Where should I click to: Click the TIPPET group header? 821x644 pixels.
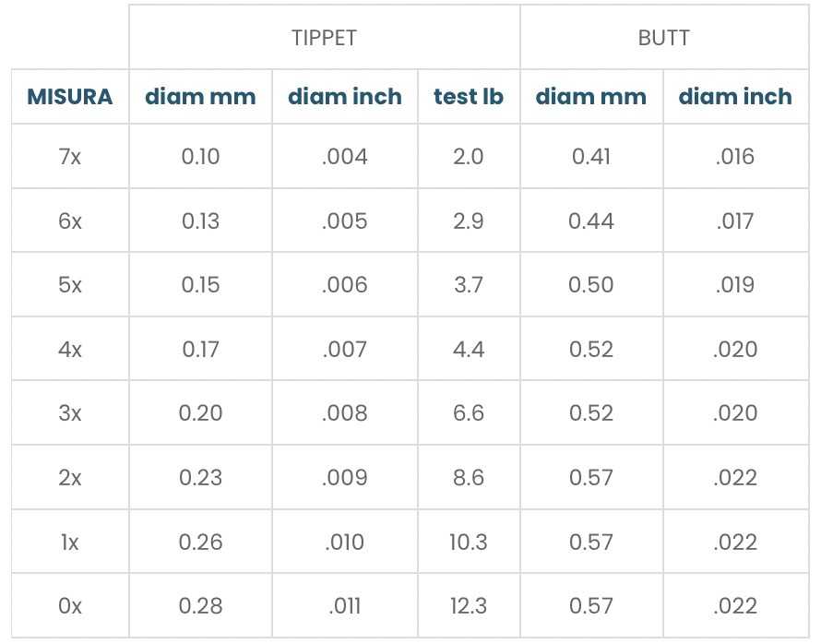click(x=324, y=38)
